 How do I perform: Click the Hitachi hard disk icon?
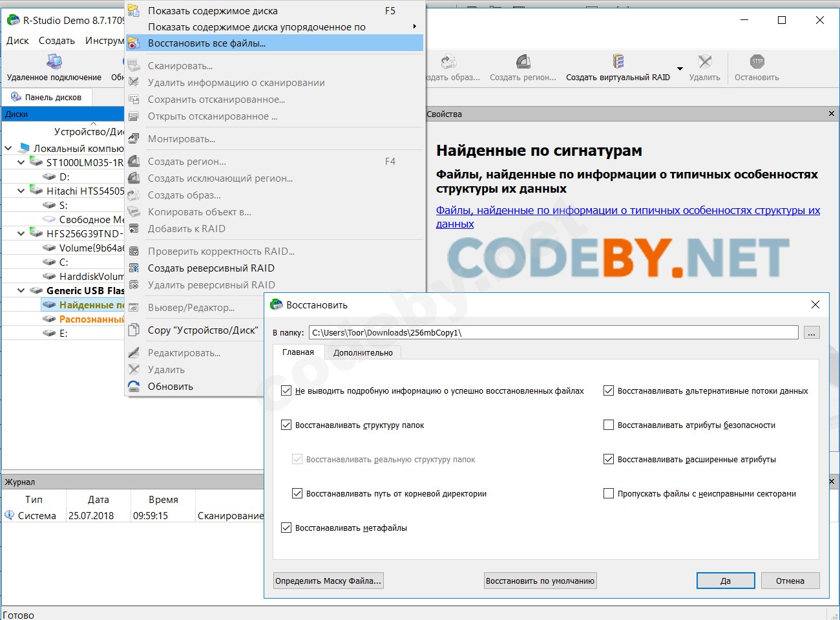36,191
